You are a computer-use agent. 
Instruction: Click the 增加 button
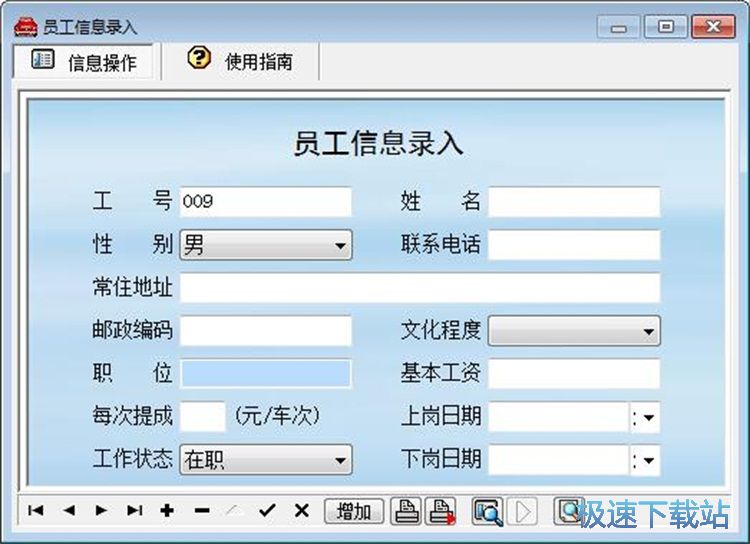tap(354, 511)
